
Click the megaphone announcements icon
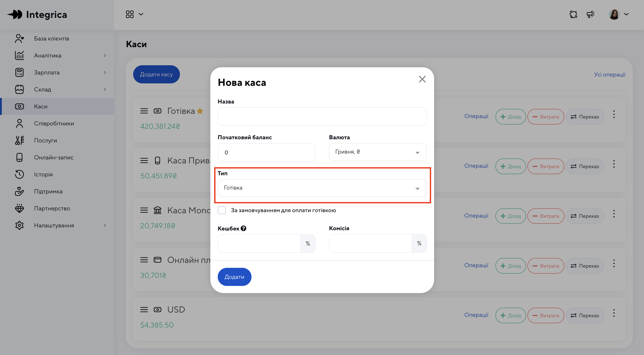pyautogui.click(x=591, y=14)
